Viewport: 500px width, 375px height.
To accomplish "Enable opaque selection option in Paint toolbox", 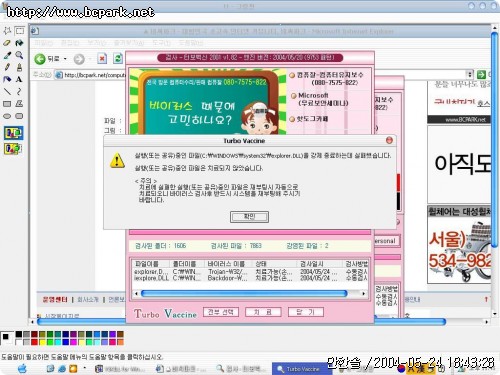I will pos(14,133).
